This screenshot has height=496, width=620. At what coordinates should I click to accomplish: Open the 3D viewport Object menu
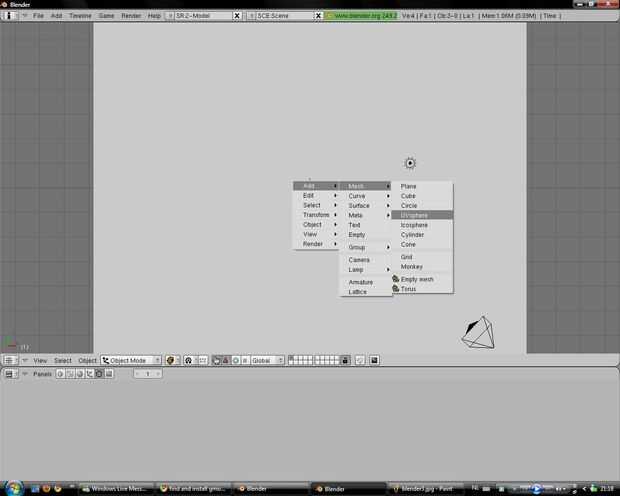point(87,360)
